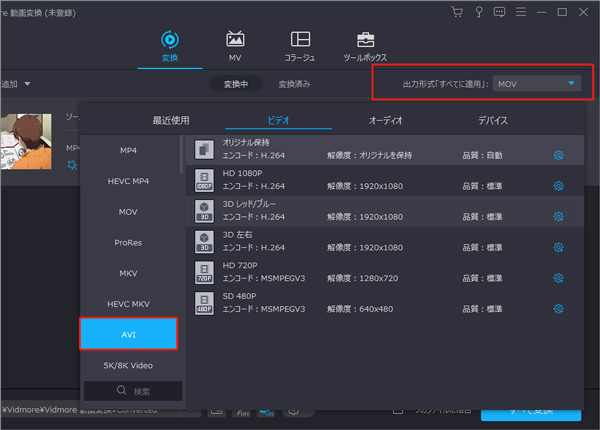This screenshot has width=600, height=430.
Task: Open settings gear for HD 1080P preset
Action: coord(558,186)
